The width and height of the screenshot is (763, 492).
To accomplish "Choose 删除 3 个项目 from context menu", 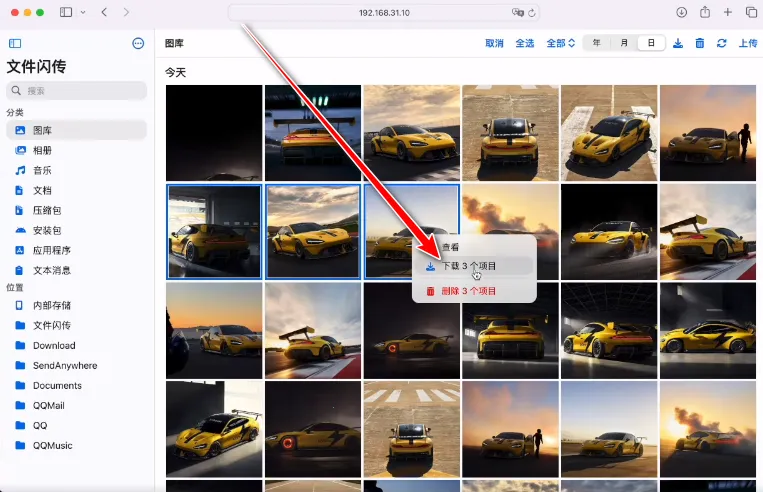I will tap(468, 291).
